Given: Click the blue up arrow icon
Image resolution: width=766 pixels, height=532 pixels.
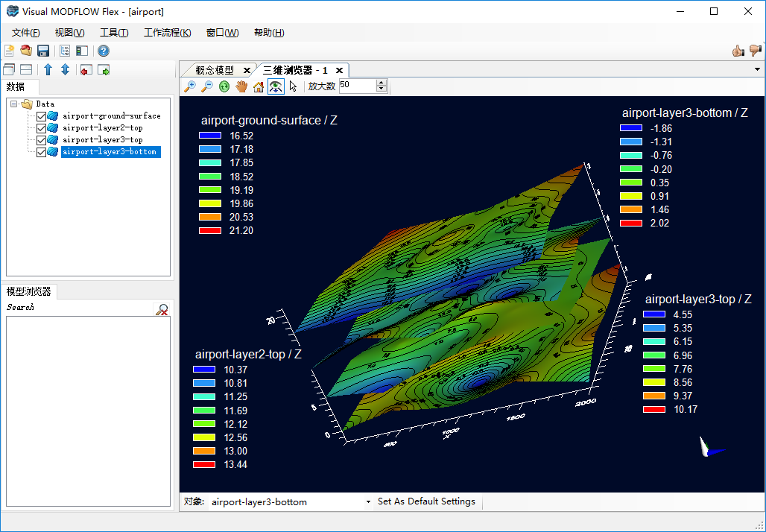Looking at the screenshot, I should (48, 69).
